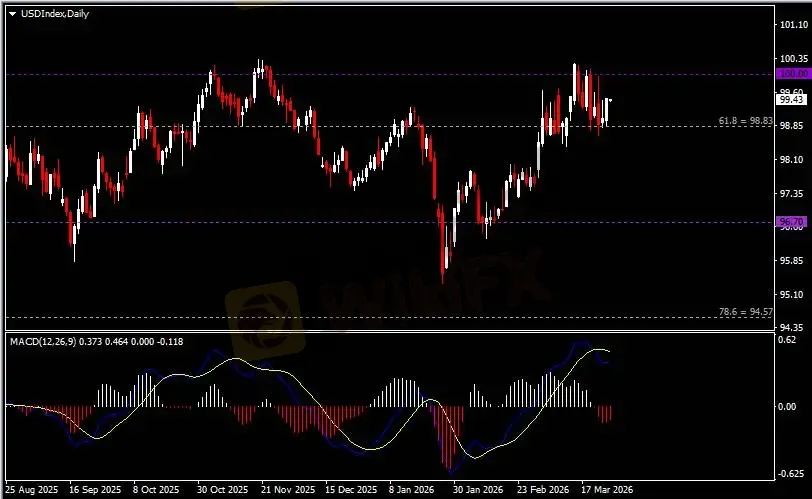Click the 25 Aug 2025 date label
This screenshot has height=499, width=812.
[32, 489]
